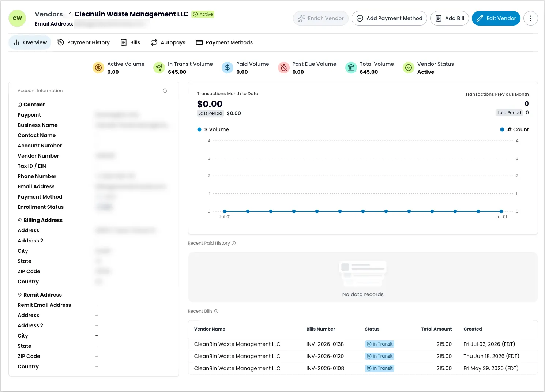
Task: Click the Fri May 29, 2026 (EDT) date cell
Action: [x=491, y=368]
